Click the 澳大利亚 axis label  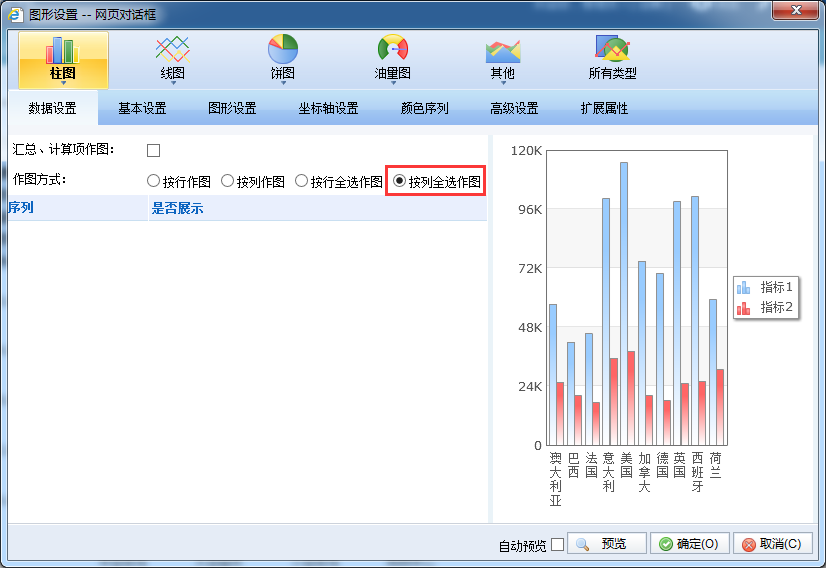tap(555, 479)
